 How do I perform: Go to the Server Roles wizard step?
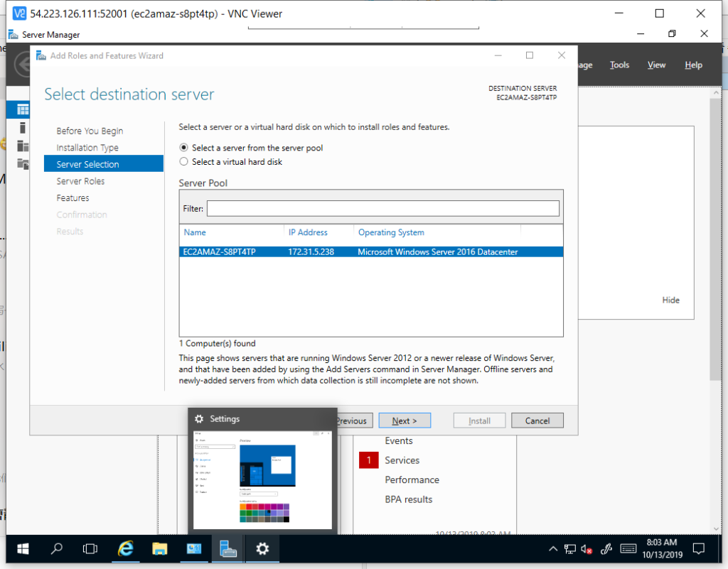(80, 181)
